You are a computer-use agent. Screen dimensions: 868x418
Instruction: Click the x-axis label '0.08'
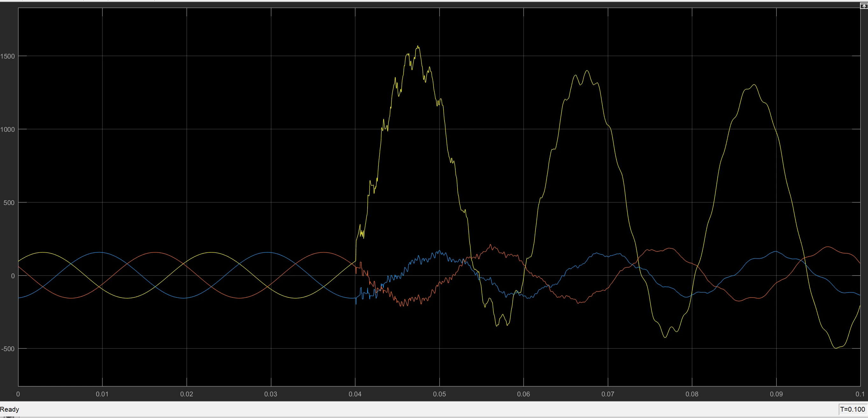(x=692, y=394)
